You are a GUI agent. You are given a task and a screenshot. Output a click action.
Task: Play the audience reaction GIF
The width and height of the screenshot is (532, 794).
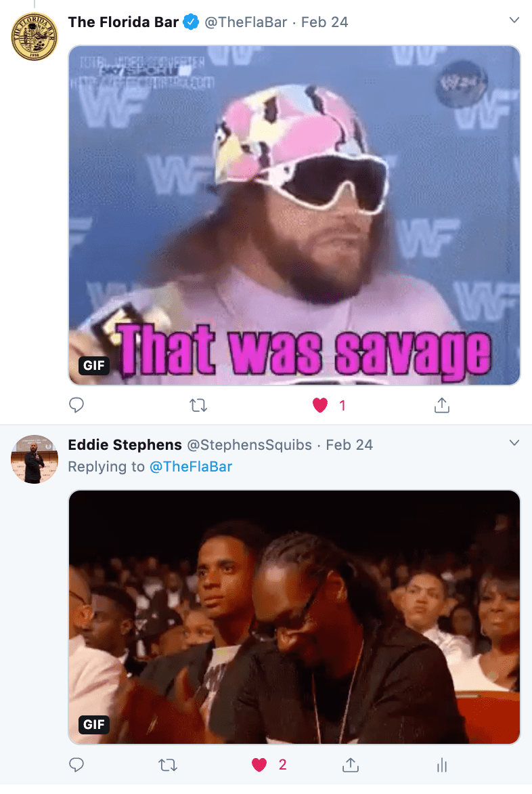point(294,617)
